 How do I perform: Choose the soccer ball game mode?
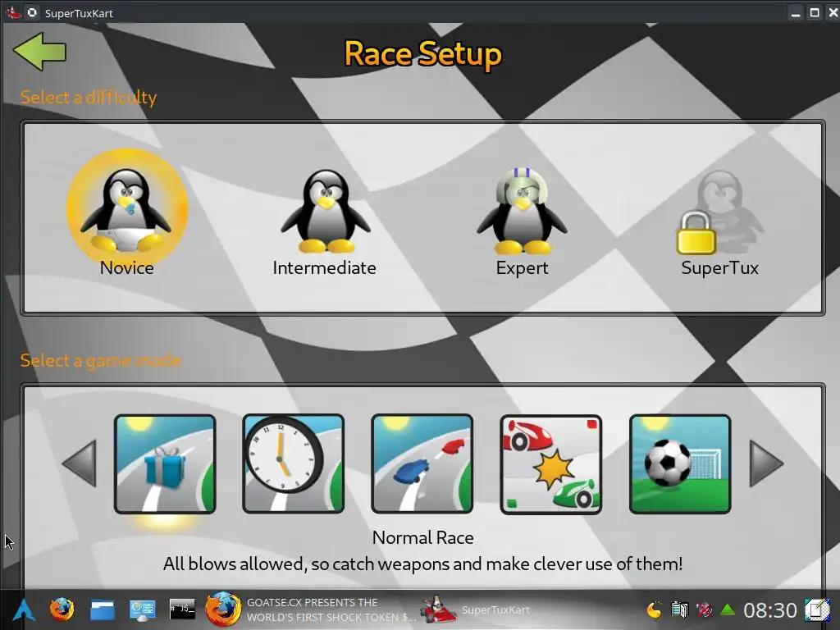(x=680, y=464)
